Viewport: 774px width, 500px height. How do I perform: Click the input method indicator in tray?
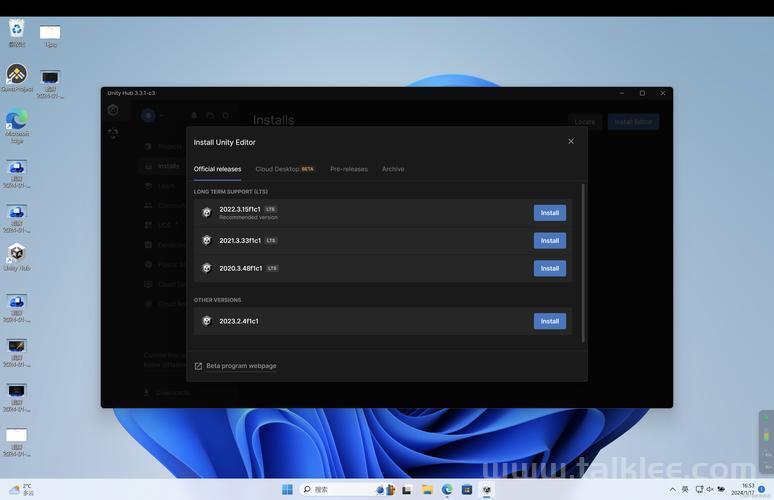click(685, 490)
